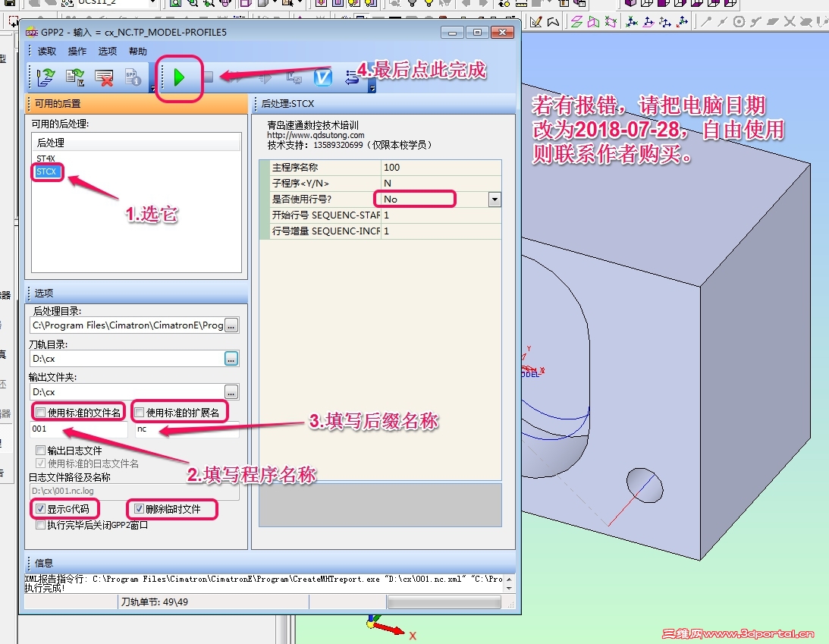Click the 行号增量 SEQUENC-INCR value cell

pyautogui.click(x=441, y=231)
